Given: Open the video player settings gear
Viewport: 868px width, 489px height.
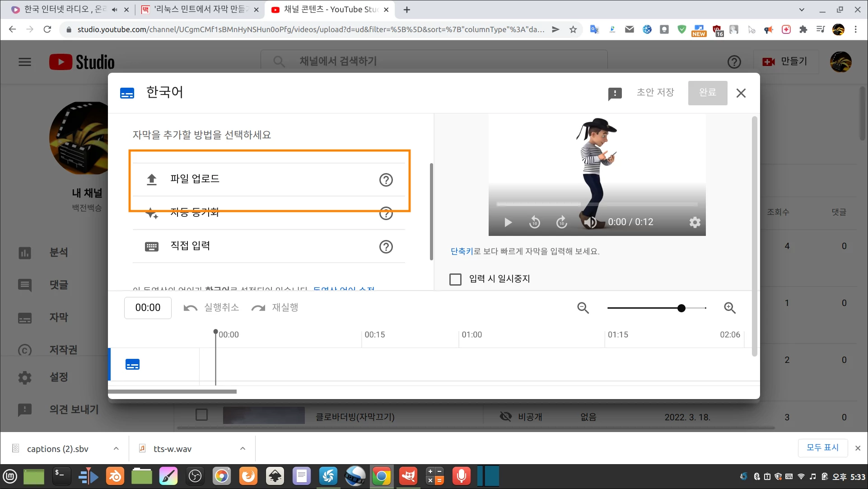Looking at the screenshot, I should coord(695,222).
